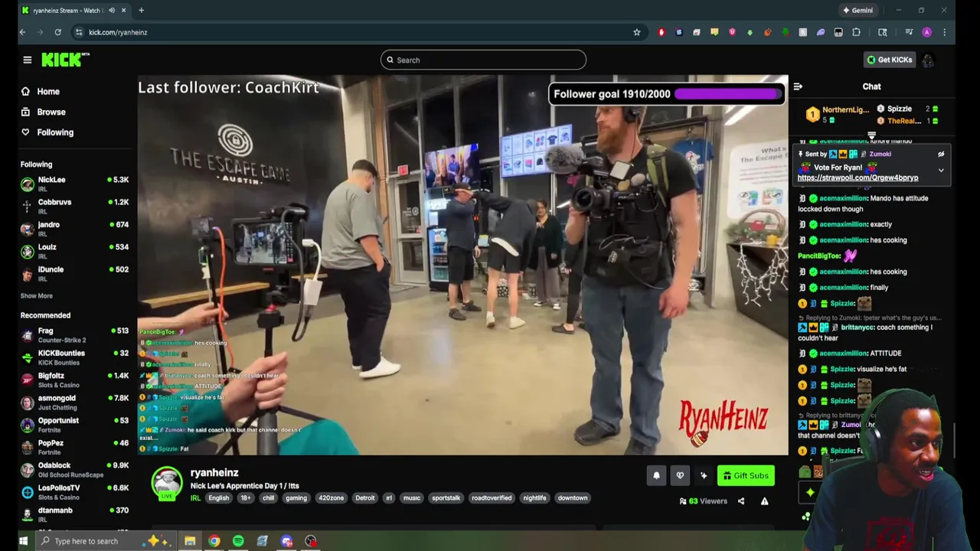
Task: Open the strawpoll.com link in pinned message
Action: tap(857, 178)
